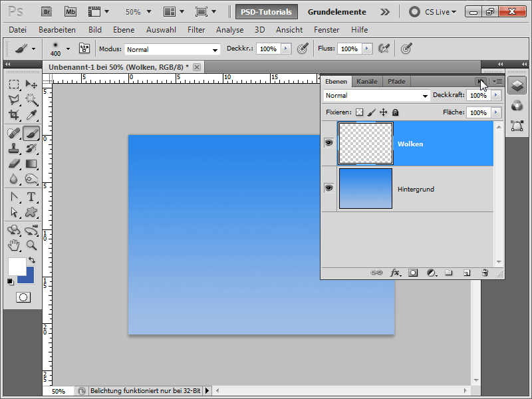Viewport: 532px width, 399px height.
Task: Open the Filter menu
Action: pyautogui.click(x=196, y=30)
